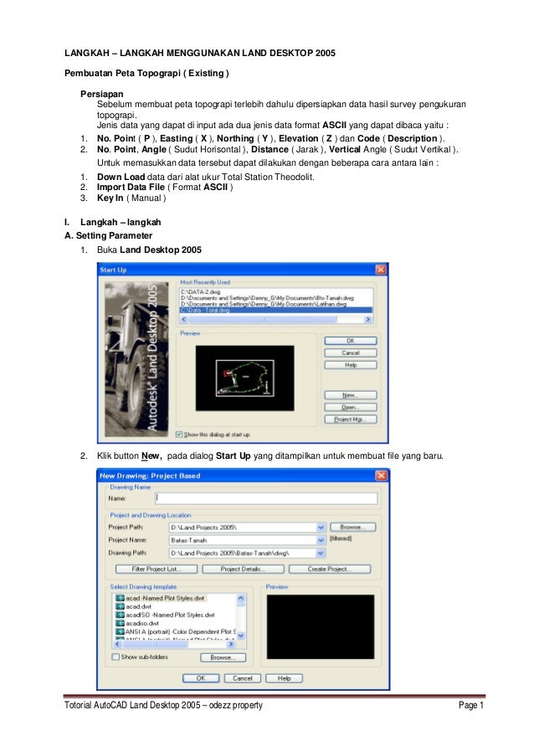The height and width of the screenshot is (756, 534).
Task: Click Help in the New Drawing dialog
Action: [284, 678]
